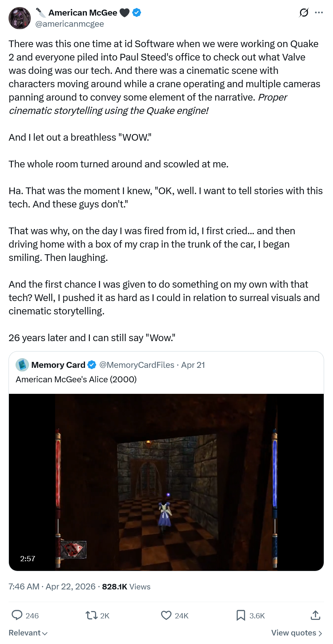Click the share upload icon
The height and width of the screenshot is (644, 333).
click(x=315, y=615)
